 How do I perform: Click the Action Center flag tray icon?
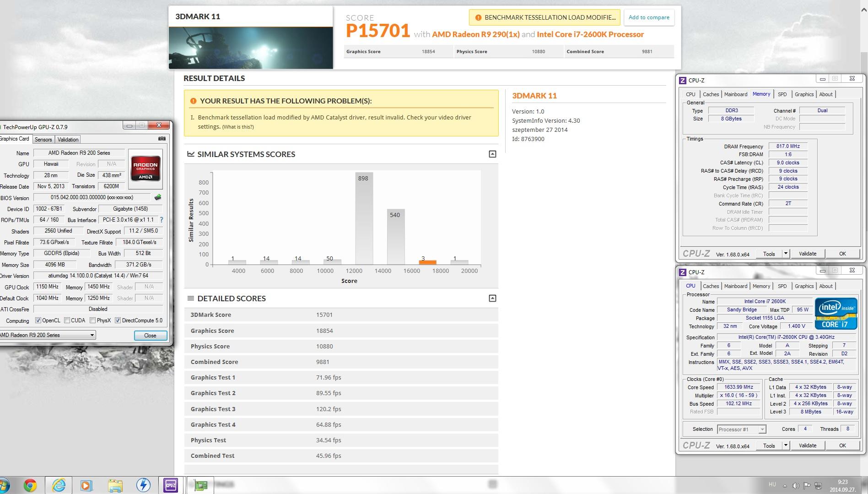807,486
